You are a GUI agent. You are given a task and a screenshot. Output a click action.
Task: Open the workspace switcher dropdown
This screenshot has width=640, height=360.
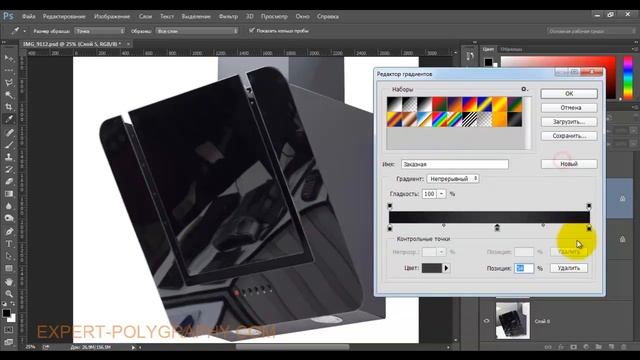(591, 31)
